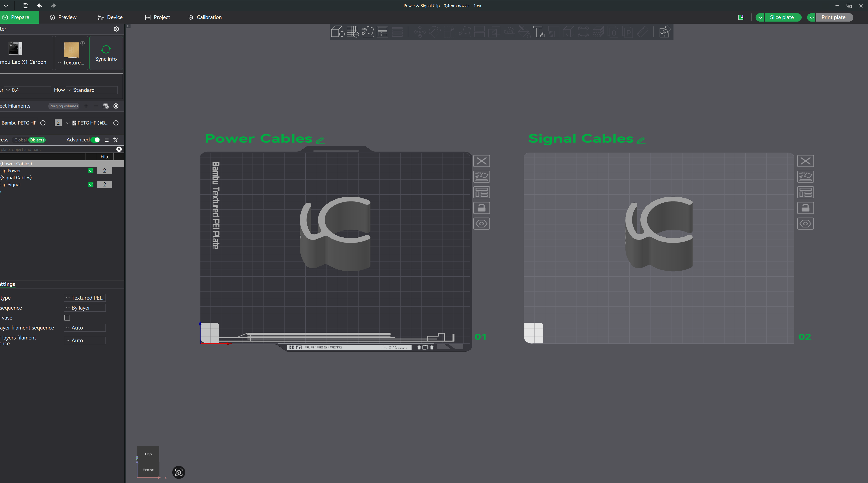The width and height of the screenshot is (868, 483).
Task: Click the reset view icon near the view cube
Action: pos(179,472)
